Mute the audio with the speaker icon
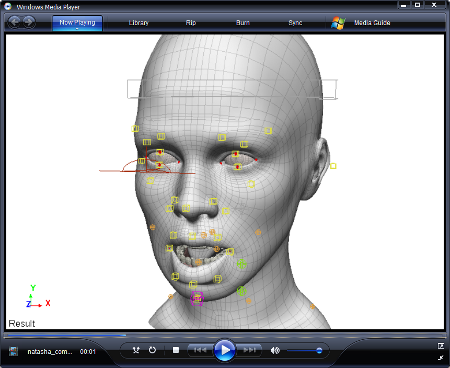 [275, 350]
